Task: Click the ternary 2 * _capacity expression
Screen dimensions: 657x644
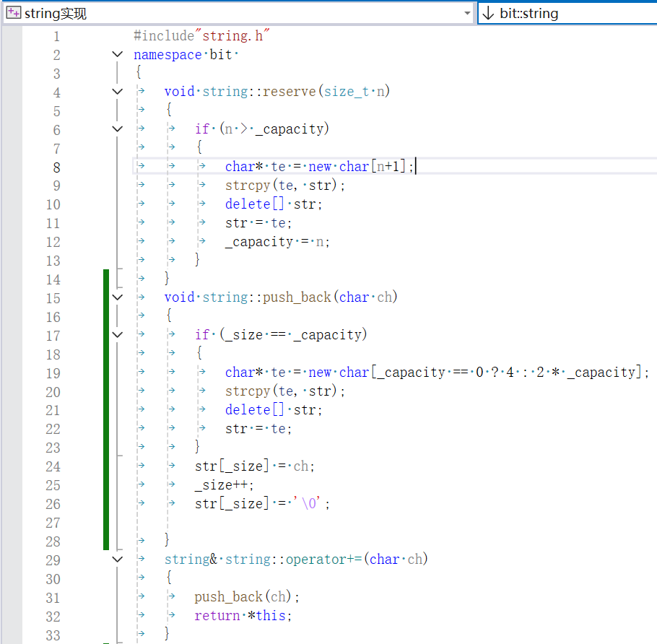Action: 586,372
